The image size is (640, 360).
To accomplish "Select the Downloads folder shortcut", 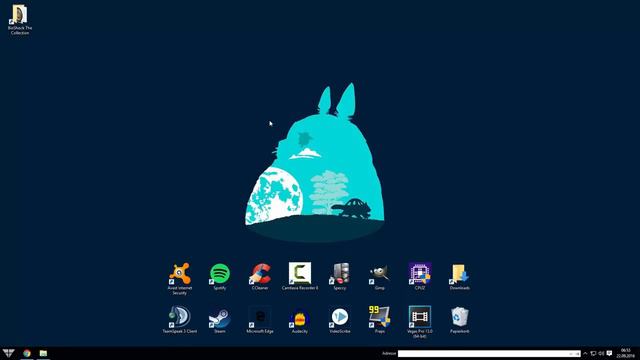I will (460, 276).
